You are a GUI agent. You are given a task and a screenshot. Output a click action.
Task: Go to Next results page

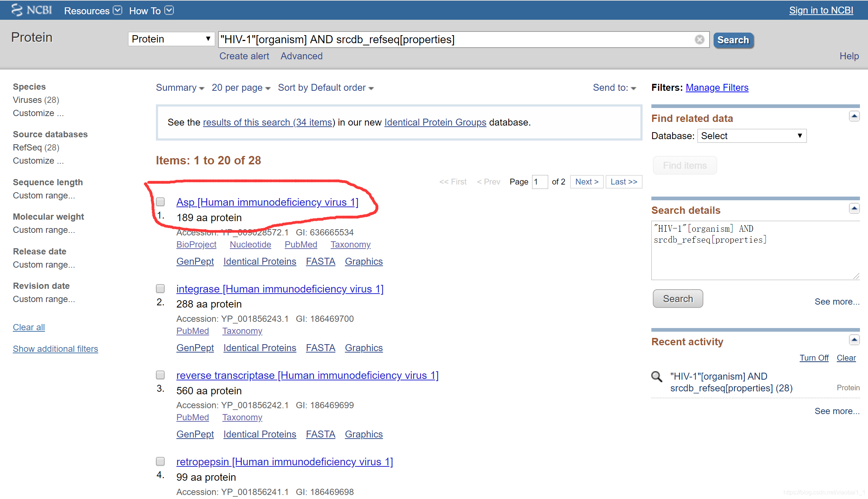[587, 182]
